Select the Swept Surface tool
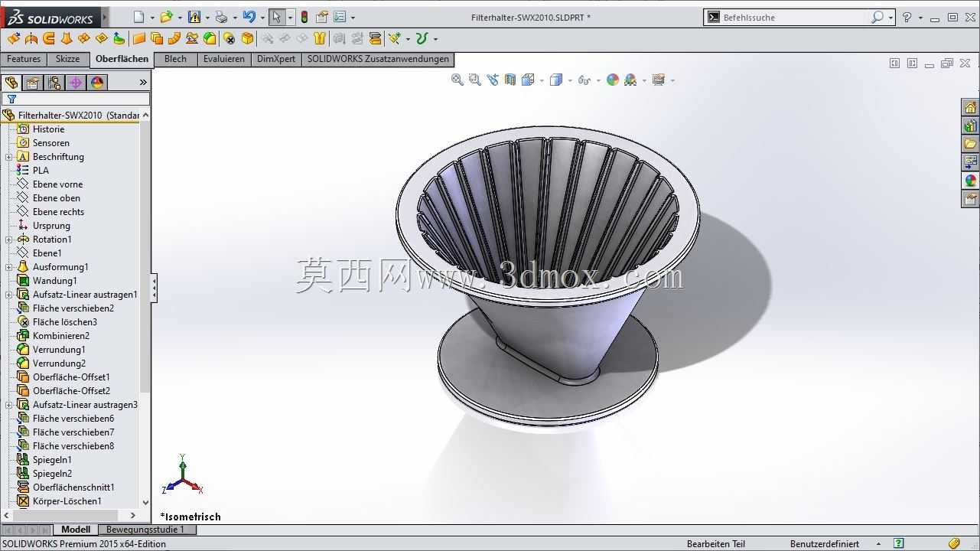 49,38
